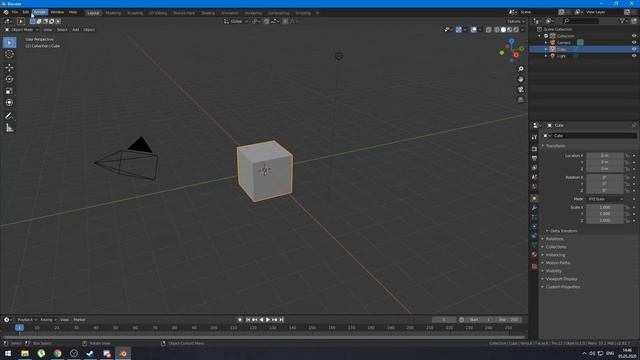640x360 pixels.
Task: Expand the Collections panel
Action: (x=556, y=247)
